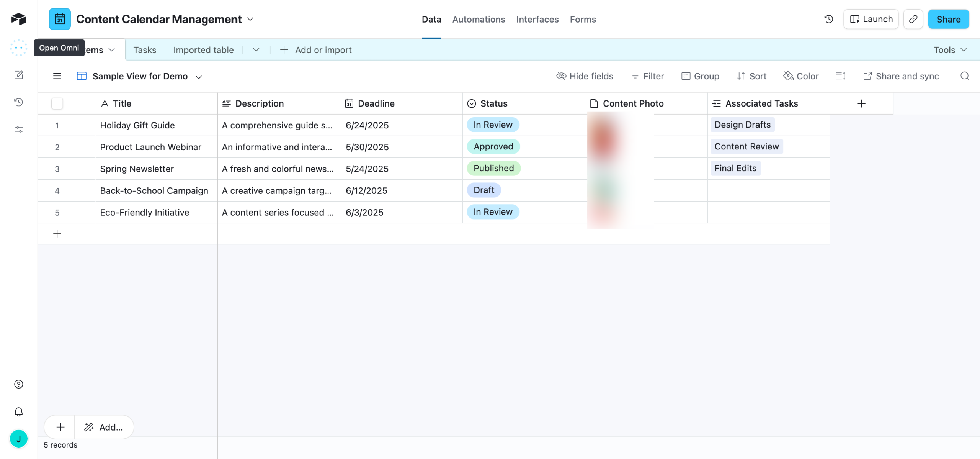Open the Tasks table tab

click(x=145, y=50)
